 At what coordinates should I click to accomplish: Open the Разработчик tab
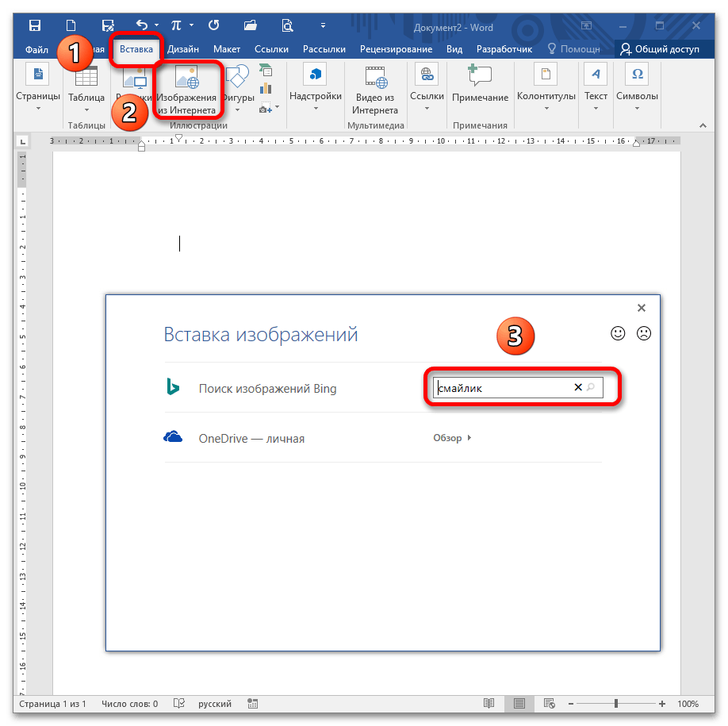(504, 49)
